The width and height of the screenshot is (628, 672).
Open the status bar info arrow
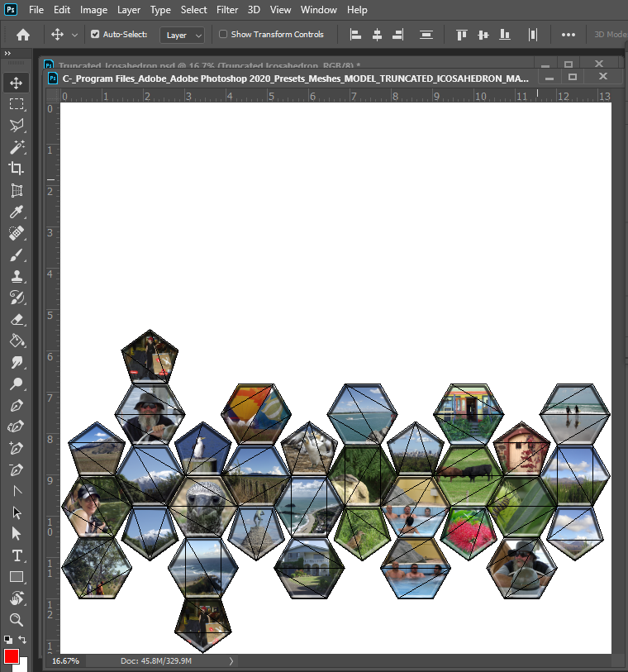pyautogui.click(x=231, y=661)
